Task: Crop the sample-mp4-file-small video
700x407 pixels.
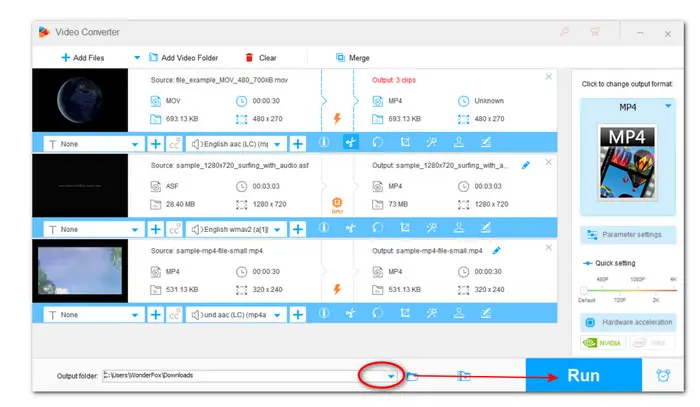Action: pyautogui.click(x=405, y=313)
